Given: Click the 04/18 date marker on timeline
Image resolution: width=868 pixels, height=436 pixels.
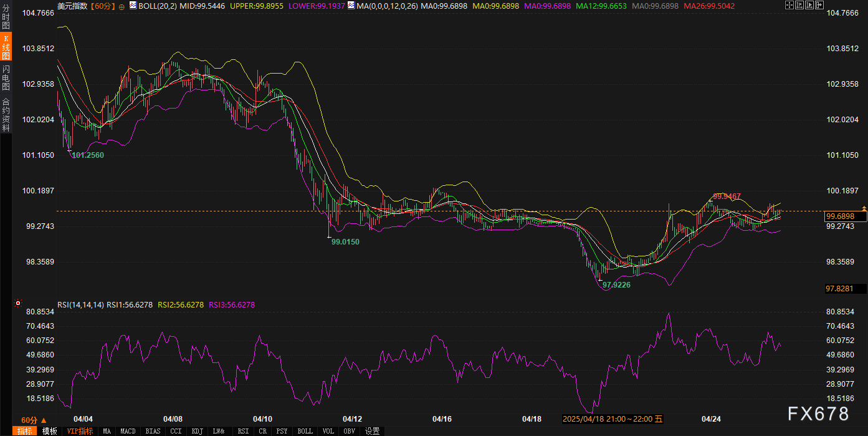Looking at the screenshot, I should tap(532, 419).
